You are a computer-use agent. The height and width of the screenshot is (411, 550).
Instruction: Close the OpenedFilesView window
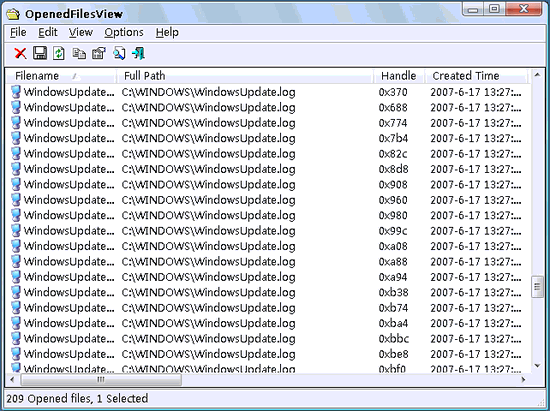click(x=524, y=8)
